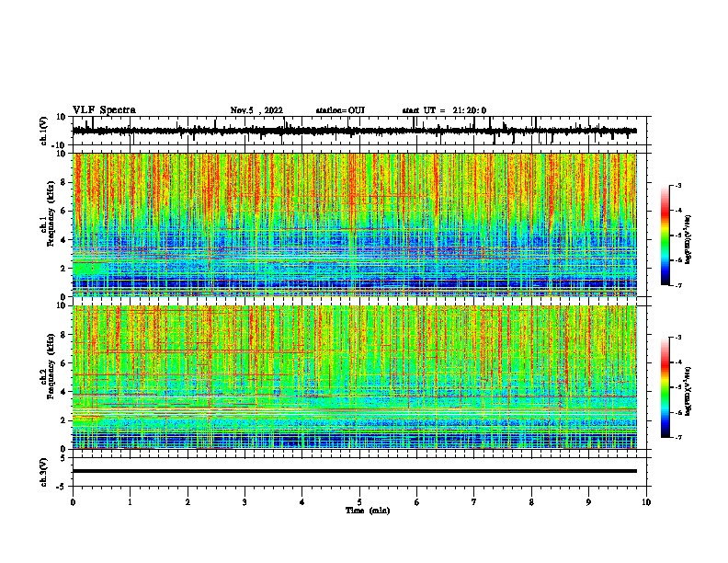Select the date text "Nov.5 , 2022"

256,110
